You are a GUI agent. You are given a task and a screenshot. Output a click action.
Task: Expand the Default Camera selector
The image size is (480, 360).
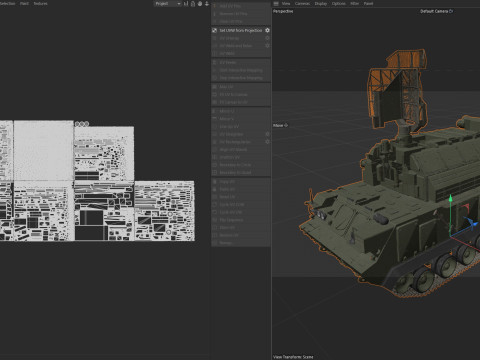tap(436, 11)
